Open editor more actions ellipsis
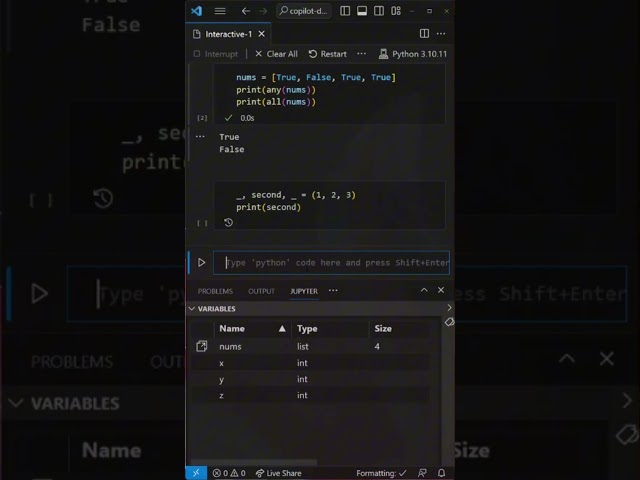 pos(441,33)
